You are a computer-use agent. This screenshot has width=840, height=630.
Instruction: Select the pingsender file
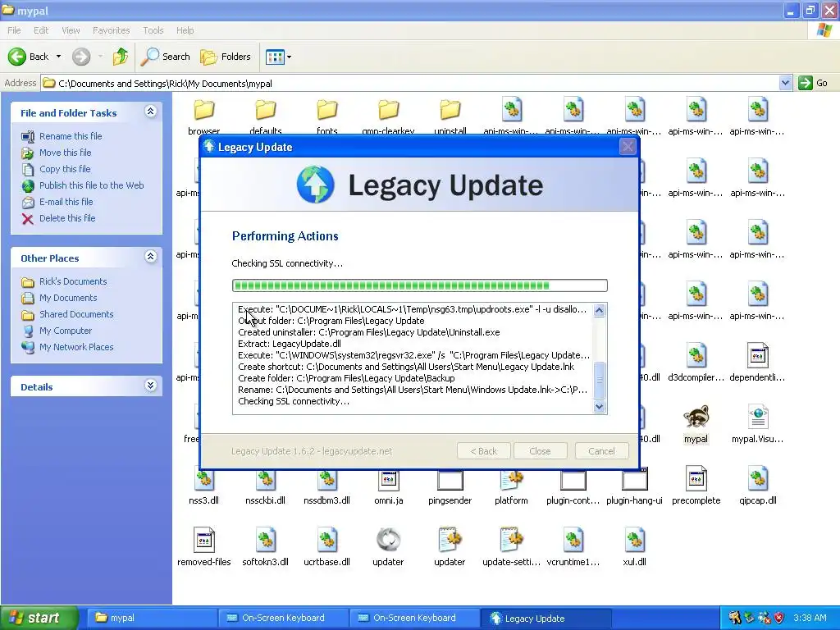pyautogui.click(x=450, y=486)
